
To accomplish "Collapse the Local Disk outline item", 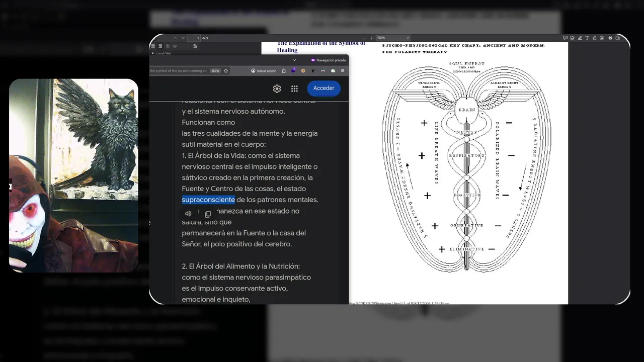I will 153,53.
